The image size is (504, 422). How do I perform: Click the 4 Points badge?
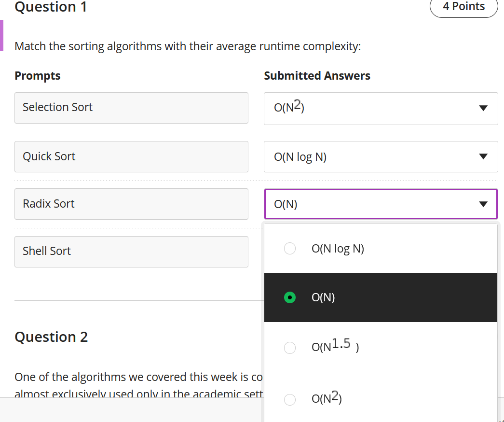pyautogui.click(x=463, y=6)
